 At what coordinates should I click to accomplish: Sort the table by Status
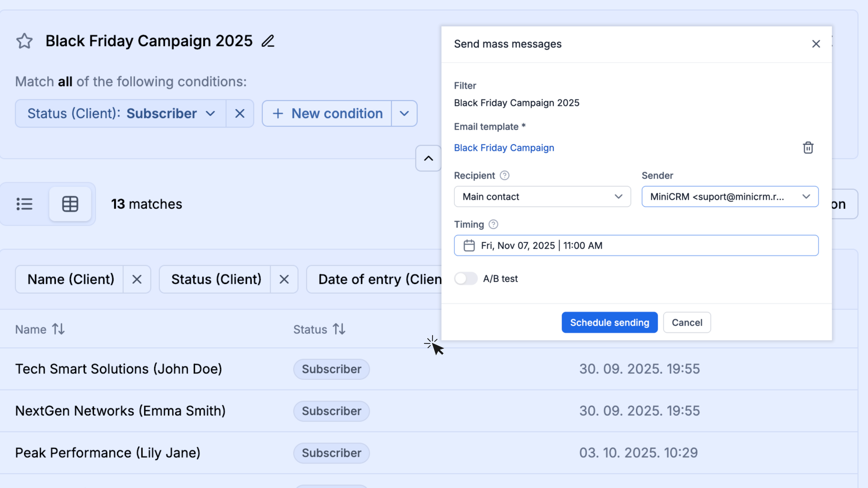(339, 329)
